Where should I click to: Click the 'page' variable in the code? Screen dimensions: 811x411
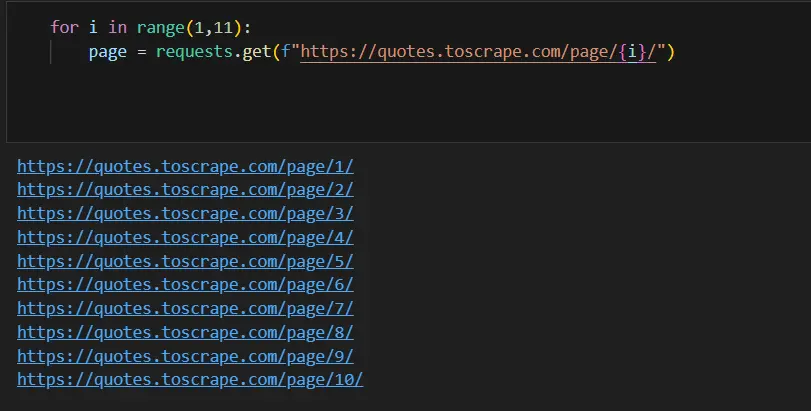pos(108,52)
